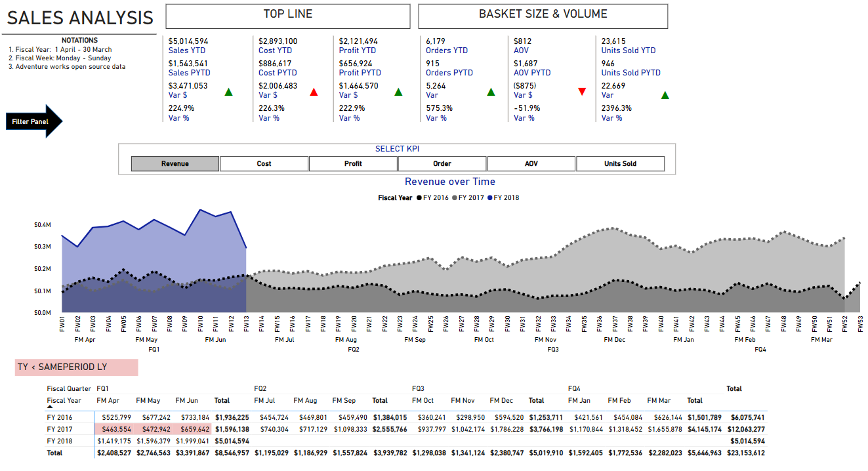This screenshot has height=471, width=868.
Task: Select Cost KPI button
Action: click(x=264, y=163)
